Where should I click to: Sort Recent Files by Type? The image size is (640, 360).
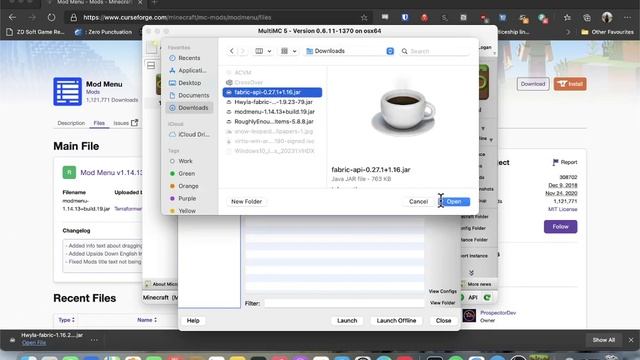click(67, 320)
